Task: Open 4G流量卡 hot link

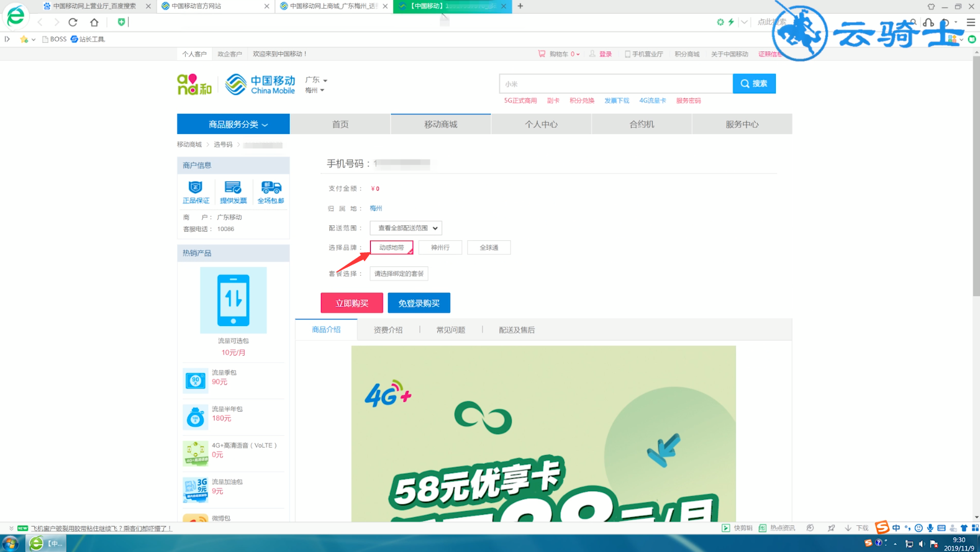Action: pos(652,101)
